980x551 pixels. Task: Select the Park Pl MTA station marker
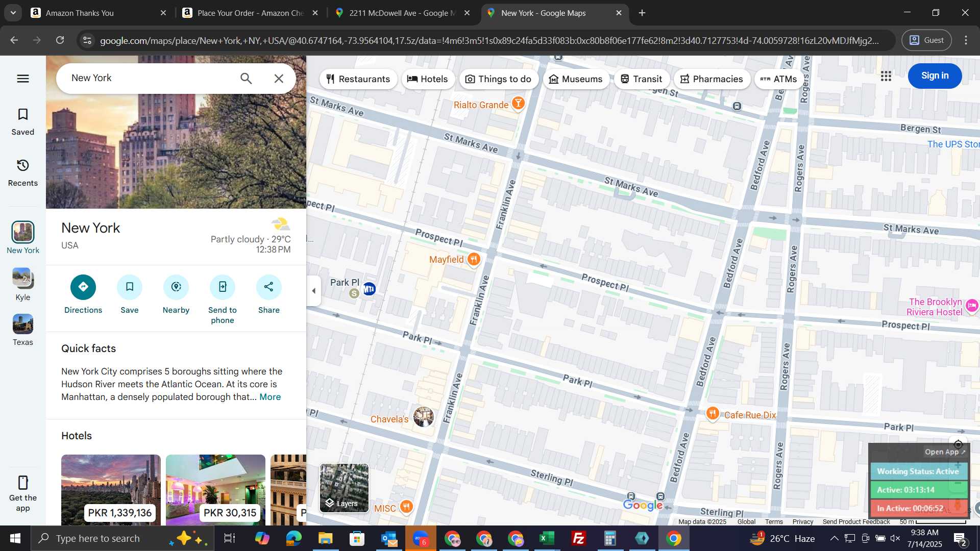[369, 289]
